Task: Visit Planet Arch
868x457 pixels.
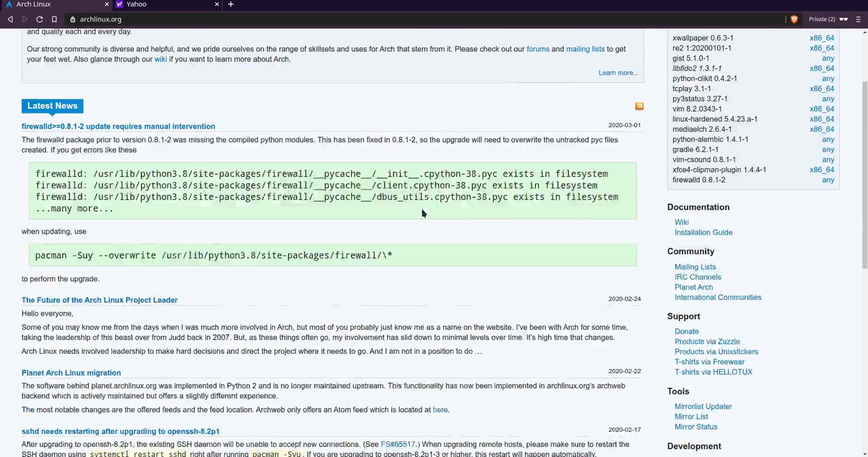Action: coord(694,287)
